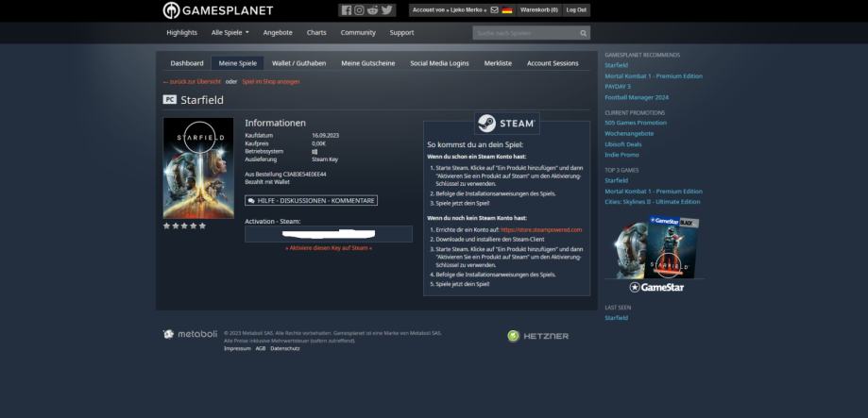Open the 505 Games Promotion link

pos(636,123)
